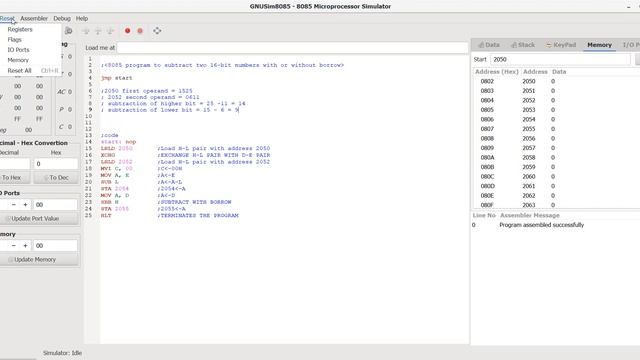Click the faded red clear breakpoints icon
The image size is (640, 360).
point(140,31)
